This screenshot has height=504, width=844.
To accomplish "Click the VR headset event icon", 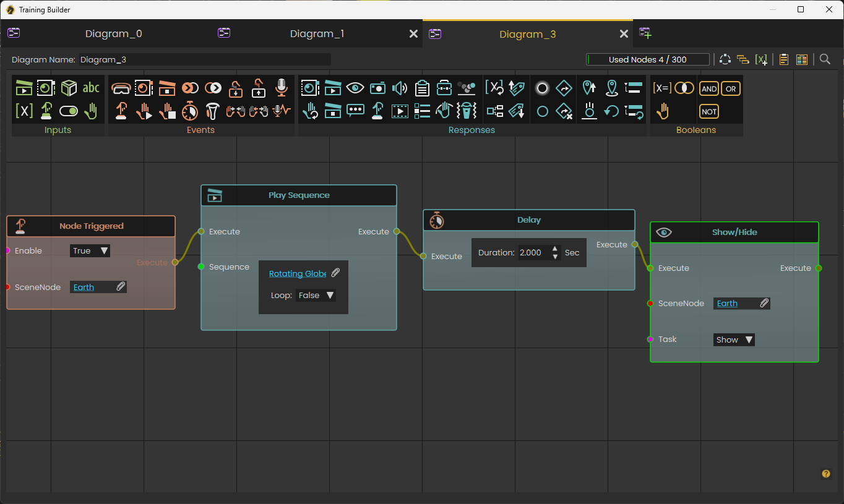I will click(x=121, y=88).
